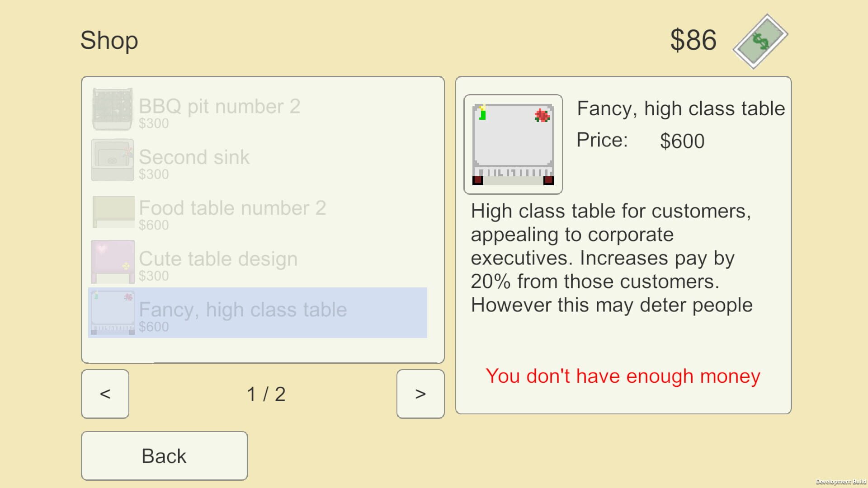Click the $600 price in details panel
The height and width of the screenshot is (488, 868).
pyautogui.click(x=682, y=141)
